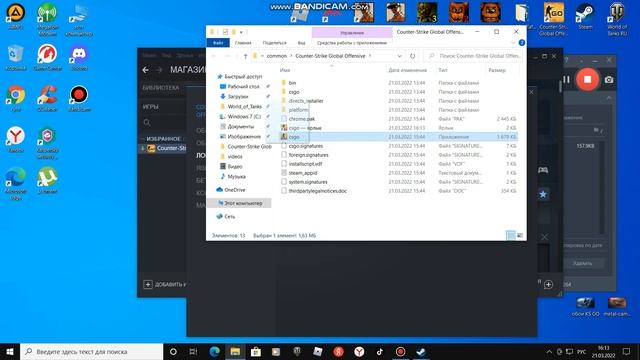This screenshot has width=640, height=360.
Task: Click the Windows Start button
Action: point(10,351)
